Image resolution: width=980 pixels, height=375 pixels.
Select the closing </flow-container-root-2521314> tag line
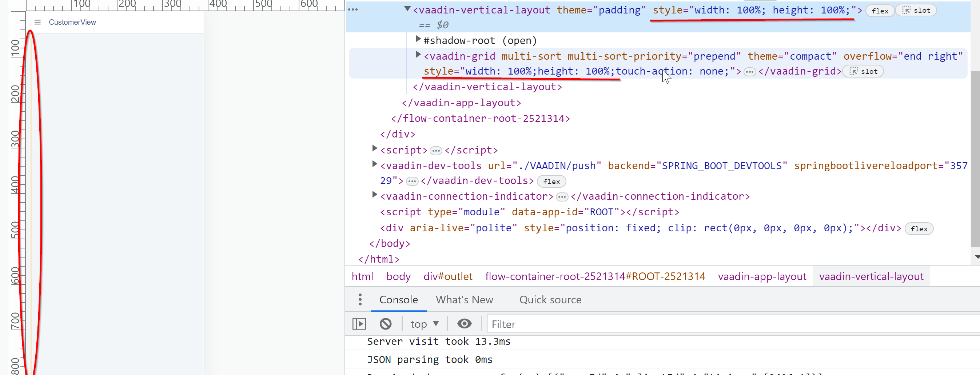(x=481, y=118)
